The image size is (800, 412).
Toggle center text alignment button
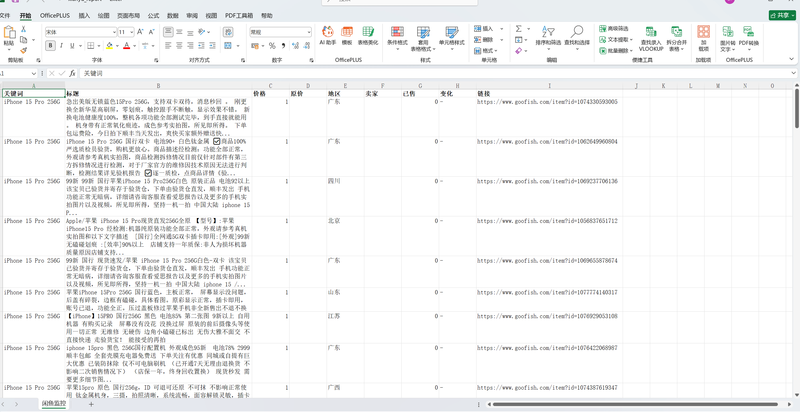(180, 45)
